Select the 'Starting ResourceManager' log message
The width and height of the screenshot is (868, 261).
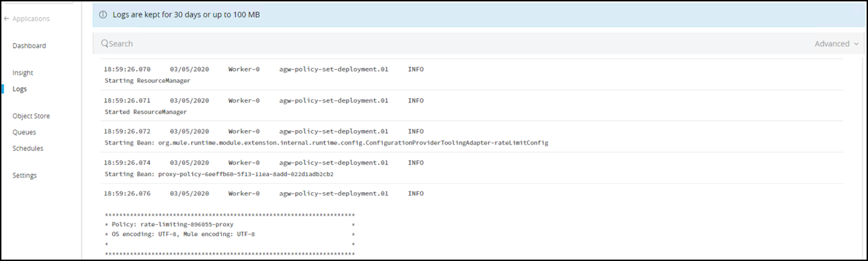pyautogui.click(x=147, y=81)
